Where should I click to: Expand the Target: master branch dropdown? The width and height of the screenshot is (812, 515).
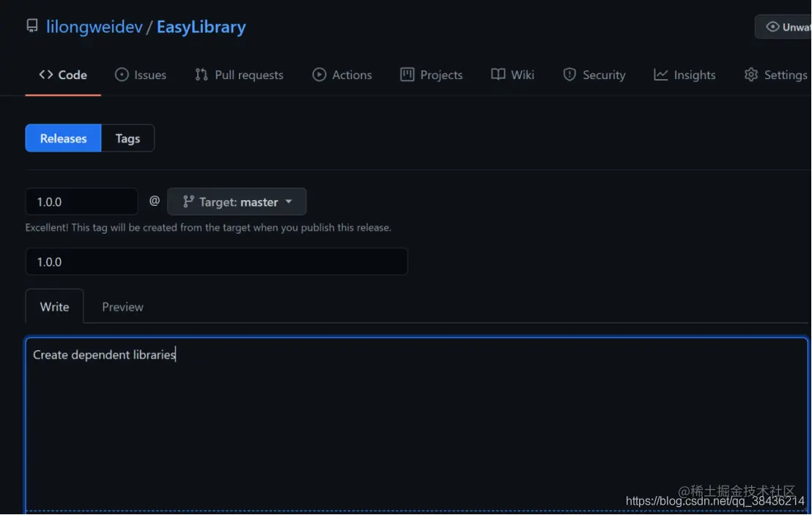click(237, 202)
